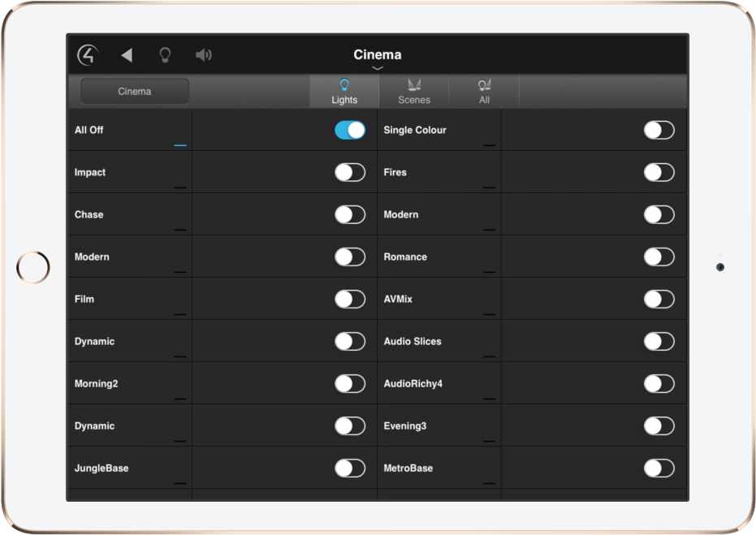Image resolution: width=756 pixels, height=535 pixels.
Task: Expand the Chase row's dash indicator
Action: 179,230
